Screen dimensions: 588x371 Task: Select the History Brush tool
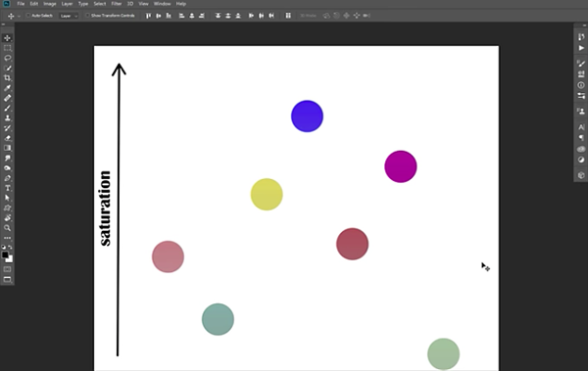click(7, 128)
